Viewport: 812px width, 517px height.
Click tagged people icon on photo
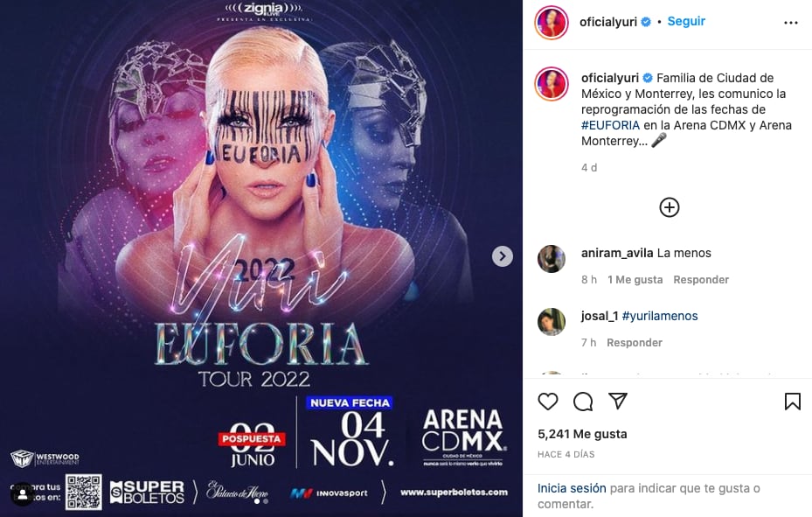tap(23, 495)
